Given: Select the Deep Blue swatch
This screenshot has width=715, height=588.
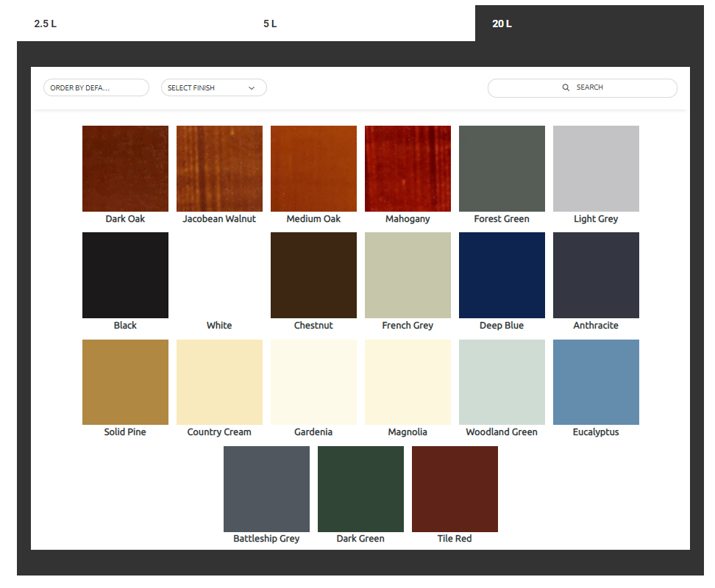Looking at the screenshot, I should tap(502, 275).
